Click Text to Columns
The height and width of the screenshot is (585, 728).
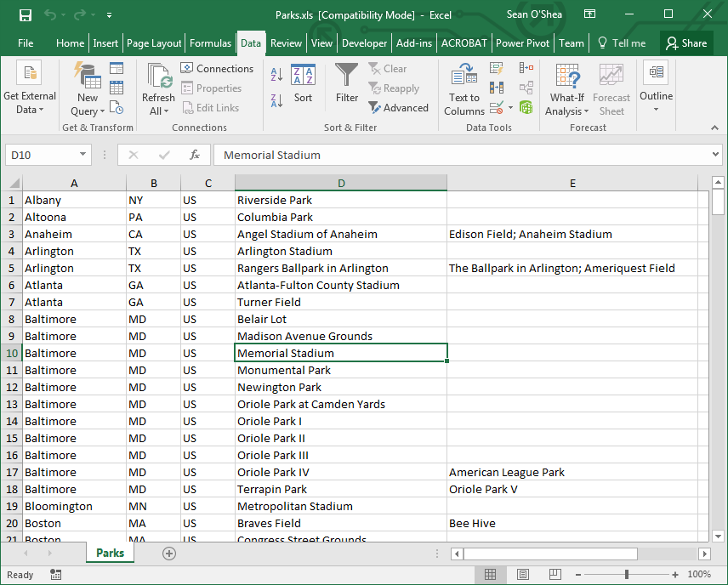pyautogui.click(x=464, y=90)
